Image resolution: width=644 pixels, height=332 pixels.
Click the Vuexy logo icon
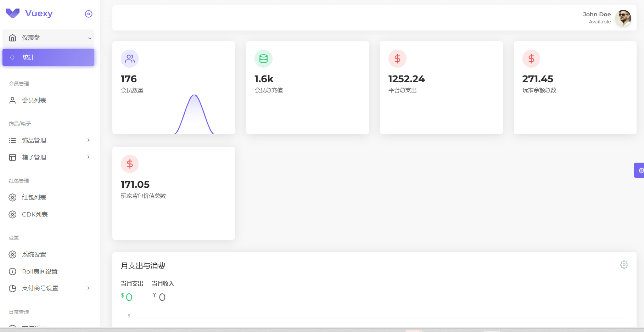[13, 13]
